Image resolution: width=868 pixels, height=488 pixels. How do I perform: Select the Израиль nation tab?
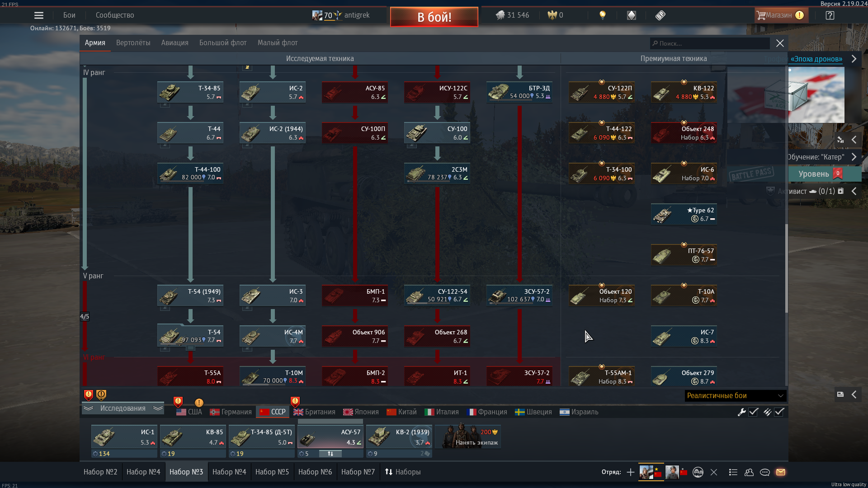[x=579, y=412]
